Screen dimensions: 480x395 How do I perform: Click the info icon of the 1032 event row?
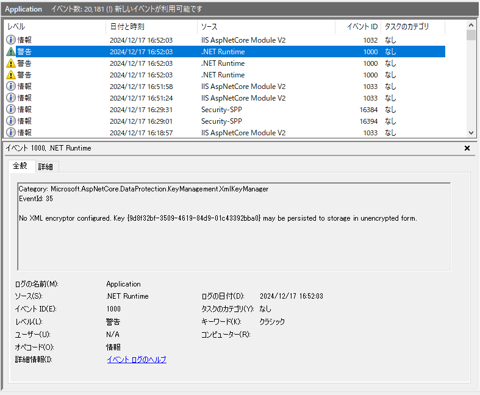pos(11,40)
